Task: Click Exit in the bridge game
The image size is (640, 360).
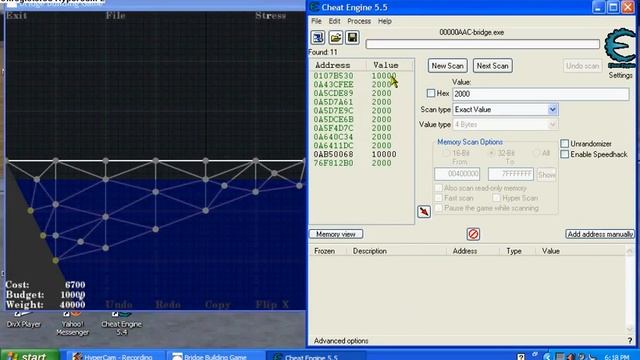Action: point(16,16)
